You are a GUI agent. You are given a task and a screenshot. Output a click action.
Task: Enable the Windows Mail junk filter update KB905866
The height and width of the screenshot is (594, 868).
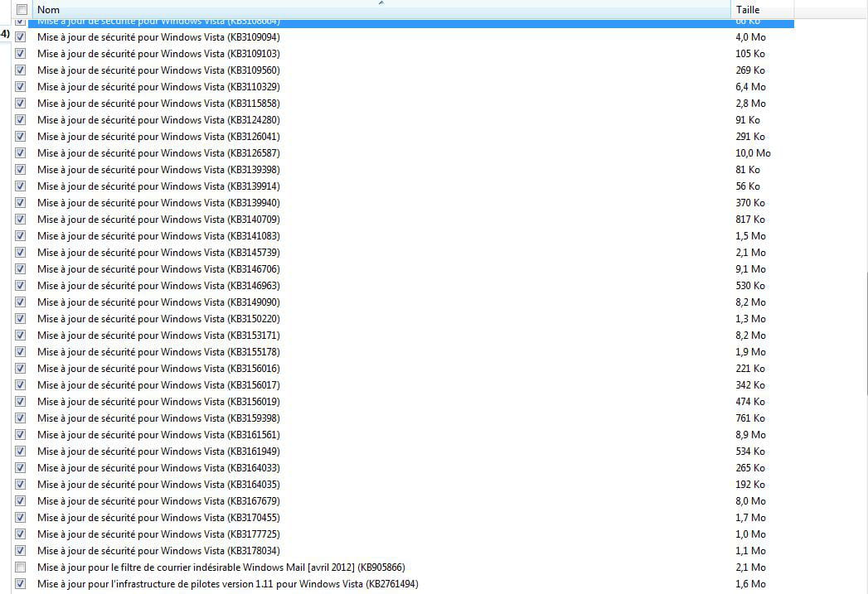[x=21, y=567]
